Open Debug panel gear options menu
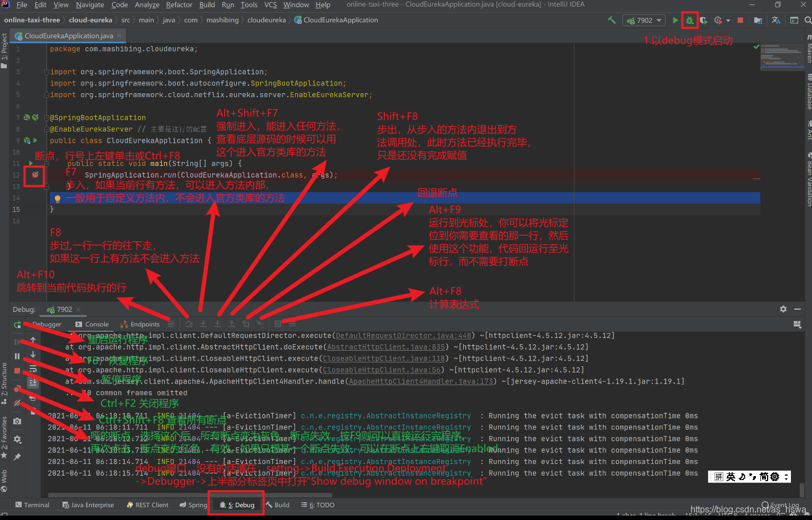812x520 pixels. point(783,309)
